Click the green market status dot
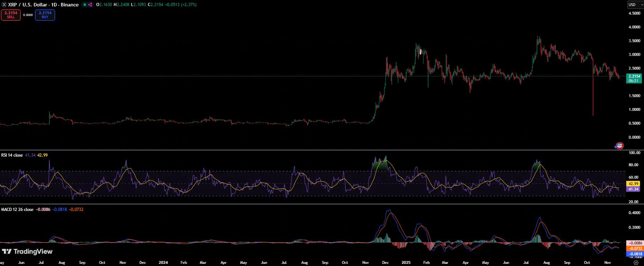Screen dimensions: 644x266 tap(84, 5)
